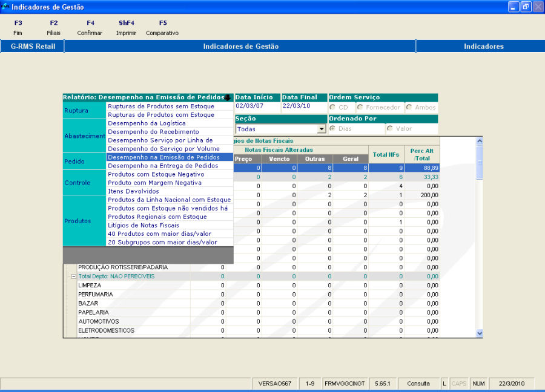Viewport: 545px width, 392px height.
Task: Select Produtos com Estoque Negativo report
Action: coord(156,174)
